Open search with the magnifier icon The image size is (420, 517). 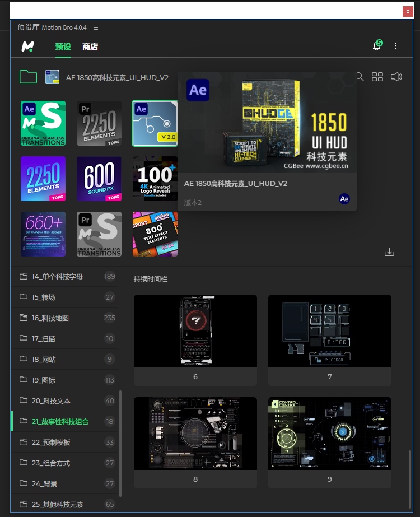point(360,77)
